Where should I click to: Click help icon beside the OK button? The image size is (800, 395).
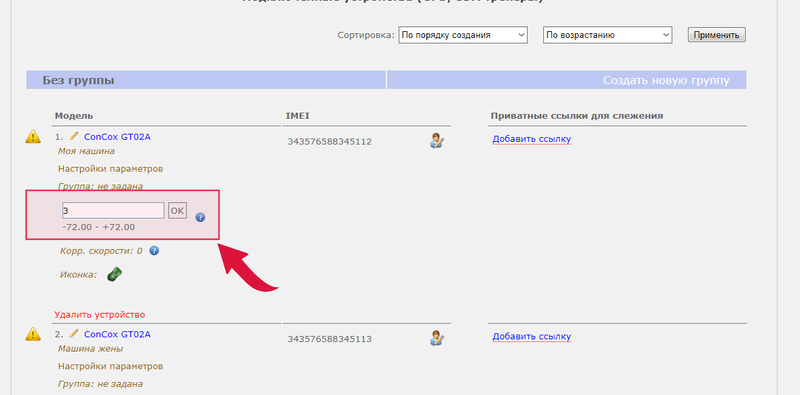201,217
